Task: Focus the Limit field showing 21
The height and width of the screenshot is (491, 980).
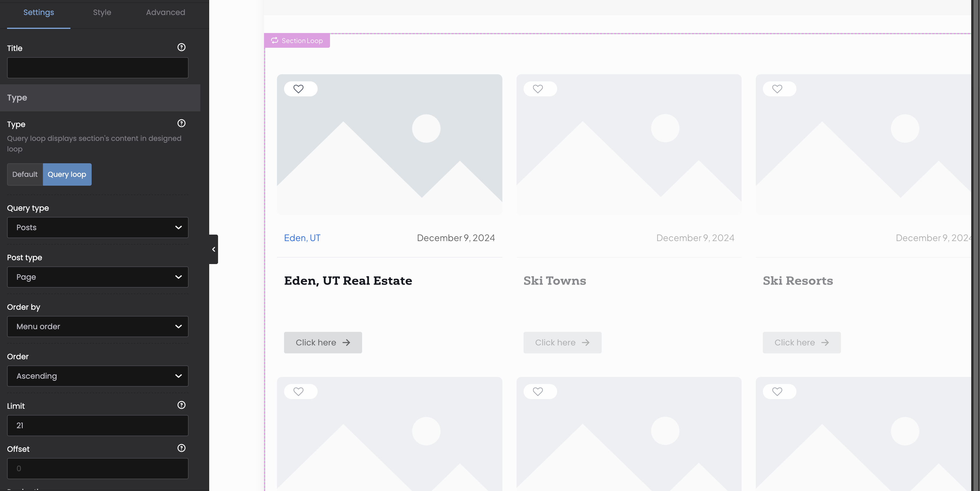Action: coord(98,426)
